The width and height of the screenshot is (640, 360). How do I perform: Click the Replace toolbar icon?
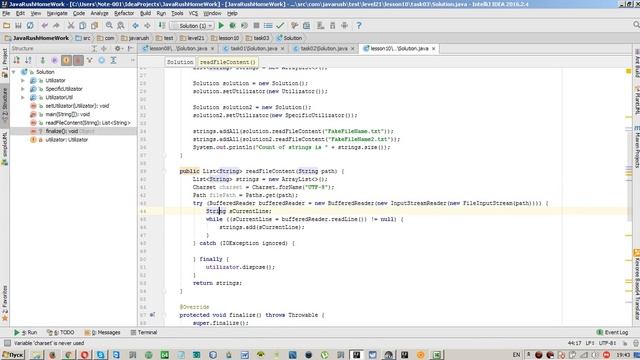pos(121,26)
